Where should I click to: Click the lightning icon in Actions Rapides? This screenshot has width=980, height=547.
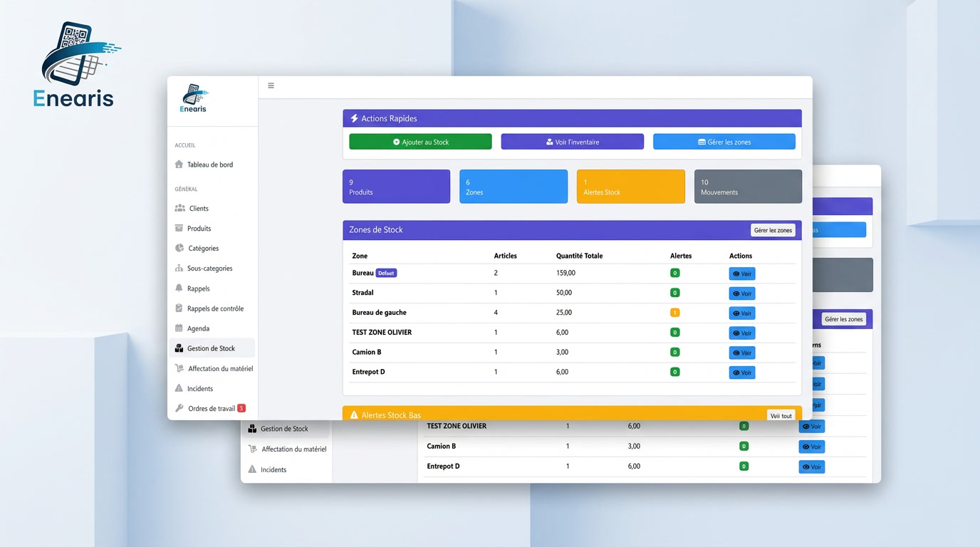(354, 118)
